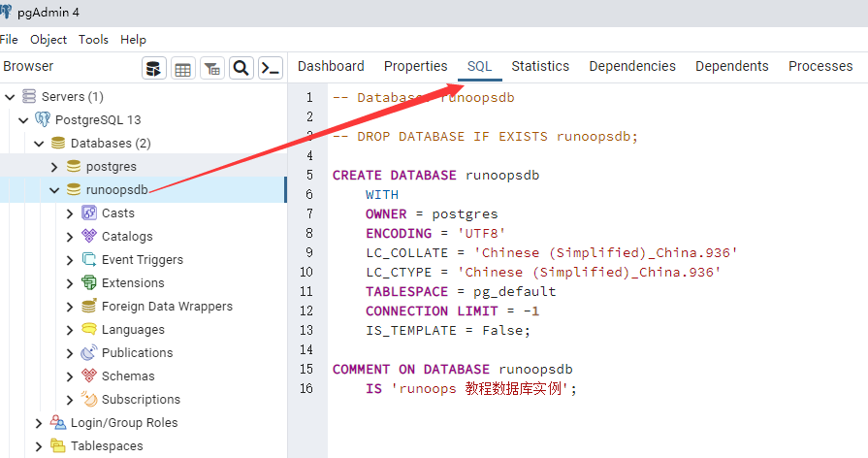Expand the postgres database node

(55, 167)
